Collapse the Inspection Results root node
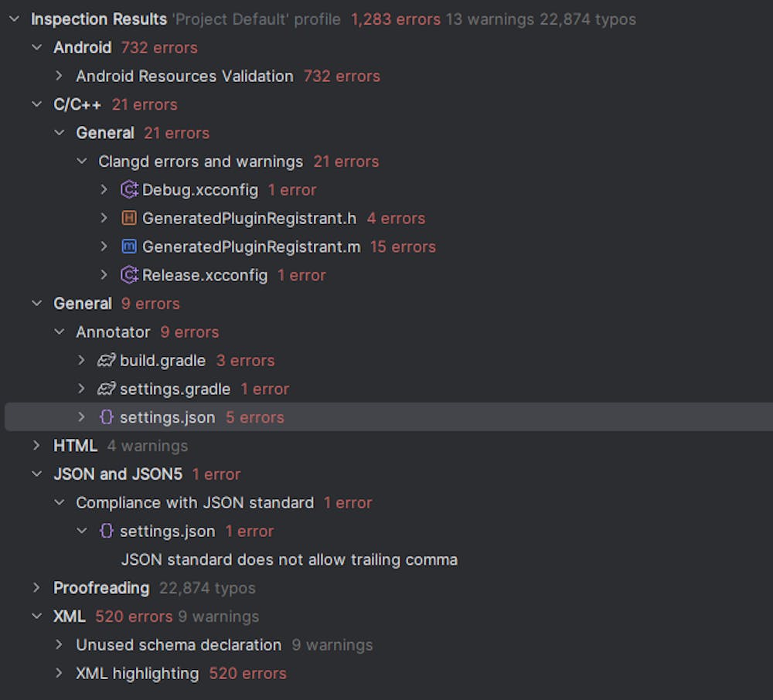The height and width of the screenshot is (700, 773). 13,19
